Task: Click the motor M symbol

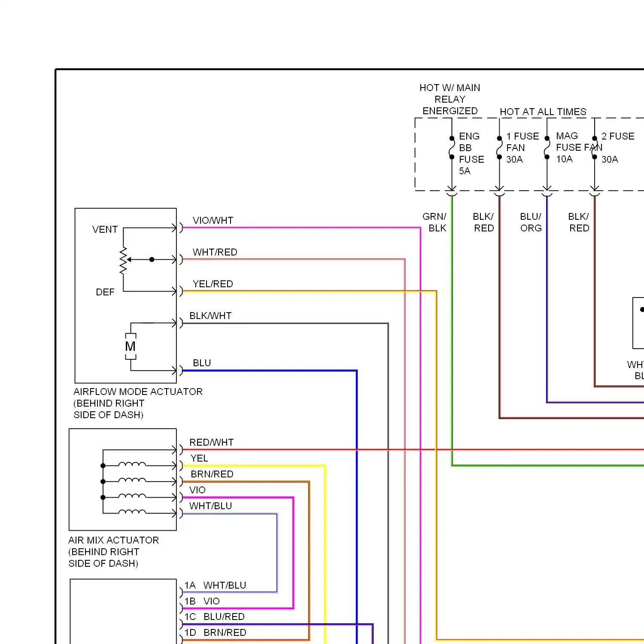Action: pos(131,346)
